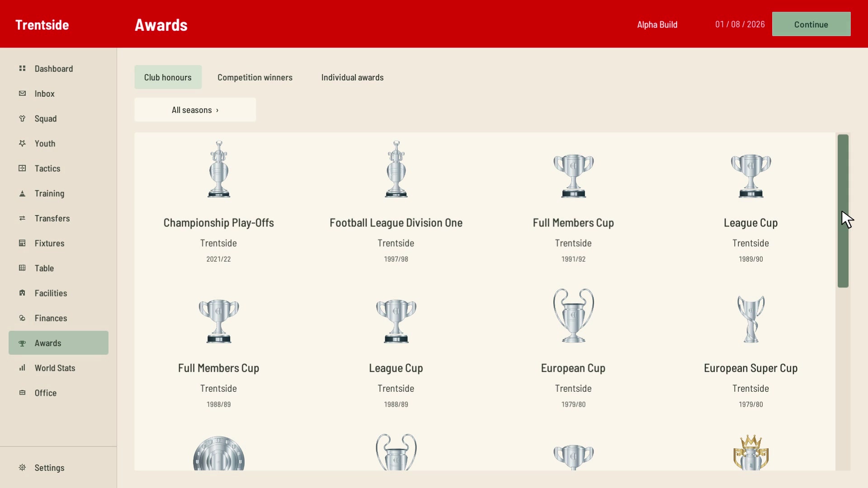The image size is (868, 488).
Task: Click the Dashboard grid icon in sidebar
Action: [22, 69]
